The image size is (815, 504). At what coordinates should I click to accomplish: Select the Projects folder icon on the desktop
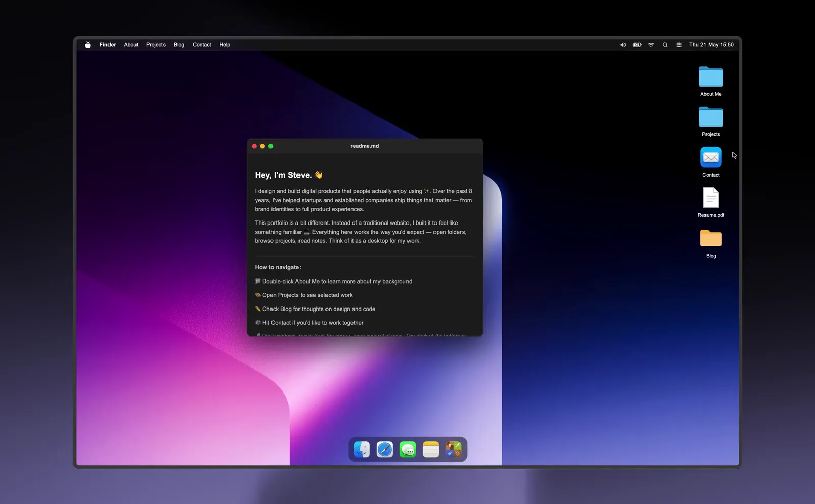[x=711, y=117]
